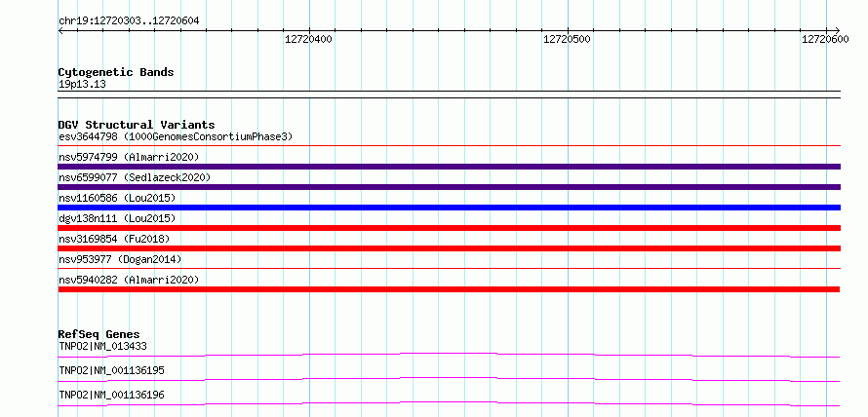Open variant dgv138n111 (Lou2015) label

[x=117, y=218]
